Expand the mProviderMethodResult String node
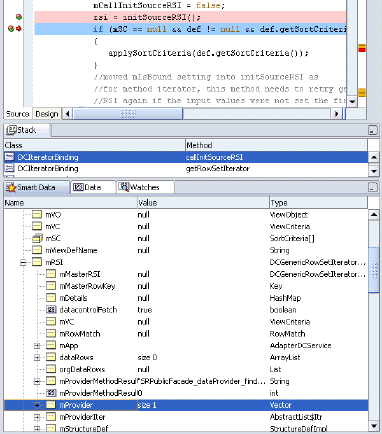 pyautogui.click(x=37, y=381)
